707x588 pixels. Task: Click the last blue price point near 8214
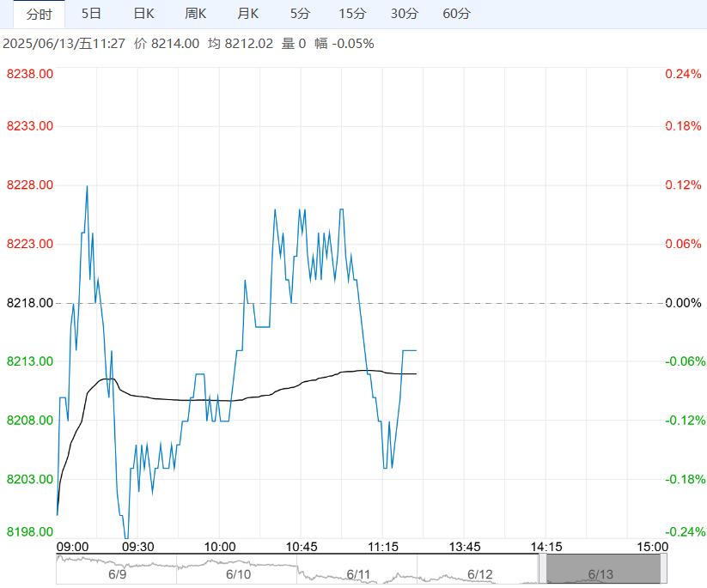tap(416, 350)
